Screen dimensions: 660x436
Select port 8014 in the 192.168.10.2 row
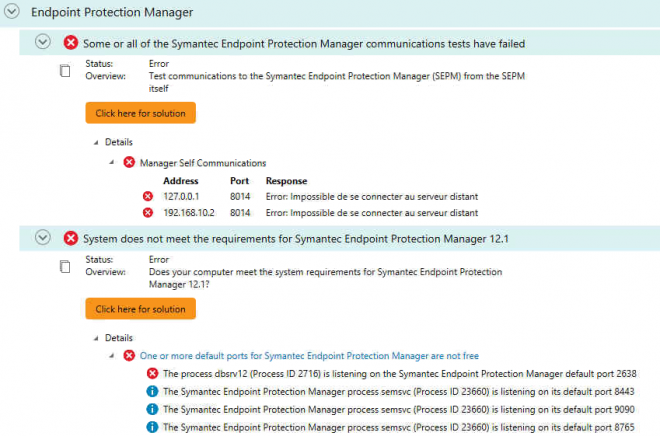point(240,213)
